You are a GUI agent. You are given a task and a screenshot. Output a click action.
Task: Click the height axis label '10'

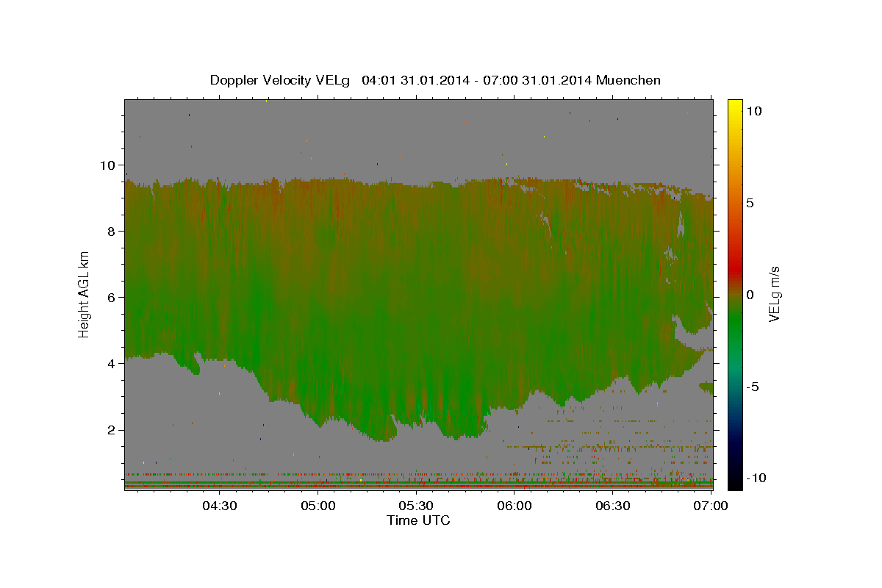106,165
